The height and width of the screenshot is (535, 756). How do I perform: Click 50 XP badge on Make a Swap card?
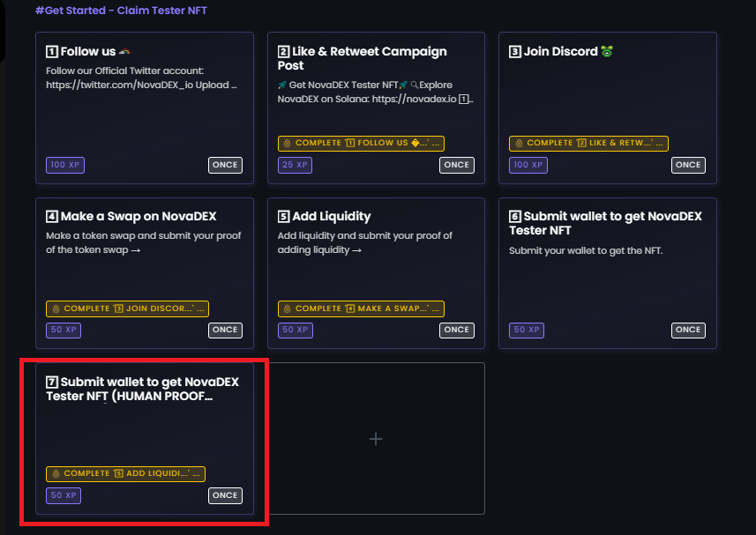64,330
